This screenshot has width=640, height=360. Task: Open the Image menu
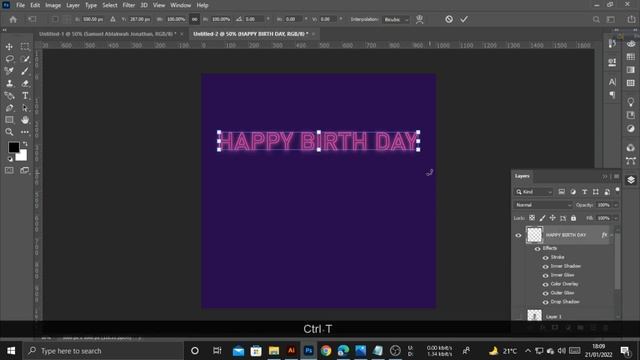coord(53,5)
